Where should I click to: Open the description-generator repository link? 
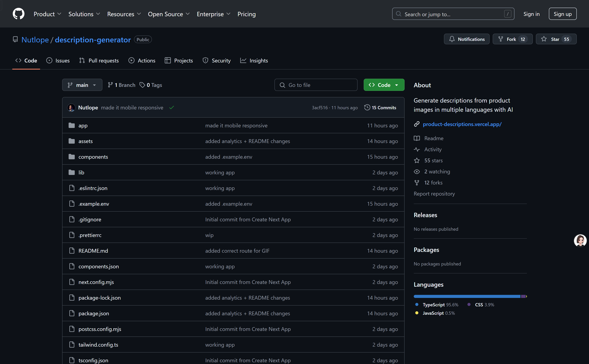[x=93, y=40]
